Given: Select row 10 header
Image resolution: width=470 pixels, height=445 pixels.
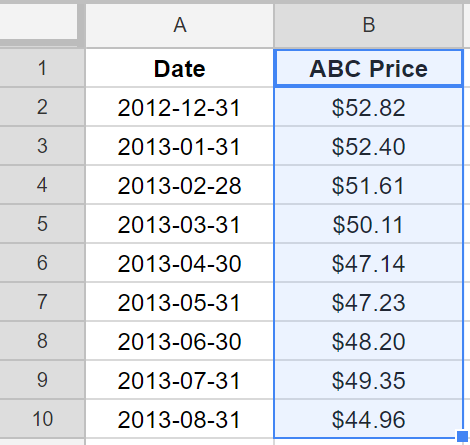Looking at the screenshot, I should tap(42, 419).
